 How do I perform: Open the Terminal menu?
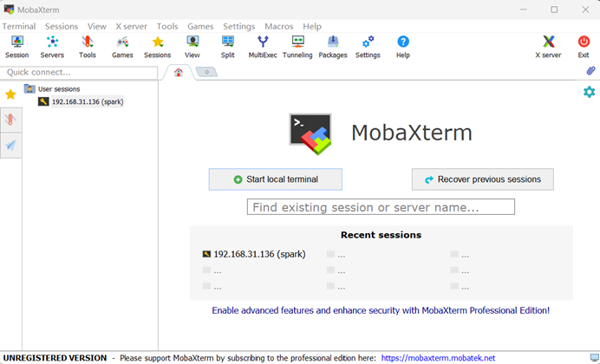(19, 26)
